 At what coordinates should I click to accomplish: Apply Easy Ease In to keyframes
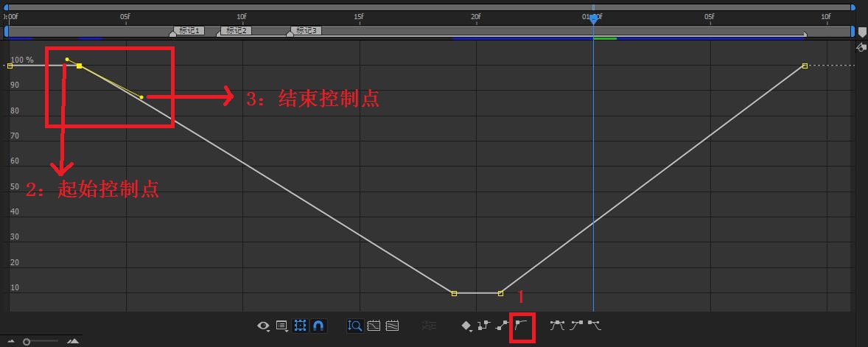click(575, 326)
